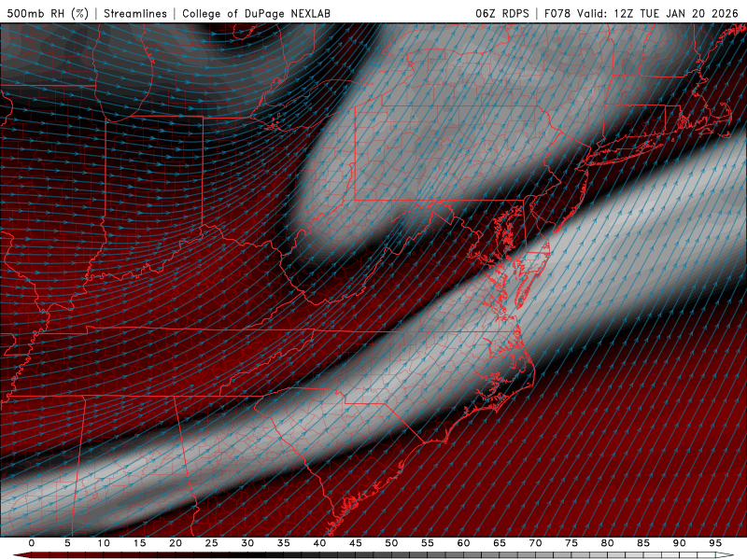747x560 pixels.
Task: Click the '5' label on the color scale
Action: point(67,543)
